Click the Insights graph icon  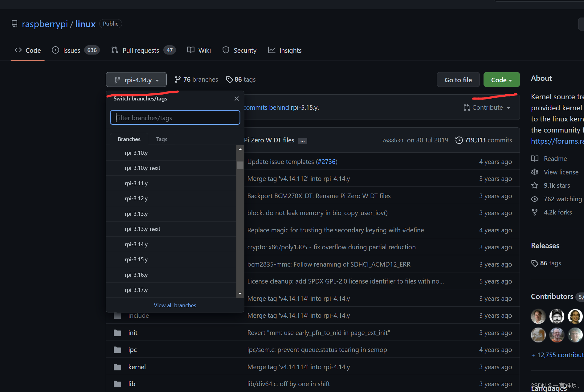point(272,50)
